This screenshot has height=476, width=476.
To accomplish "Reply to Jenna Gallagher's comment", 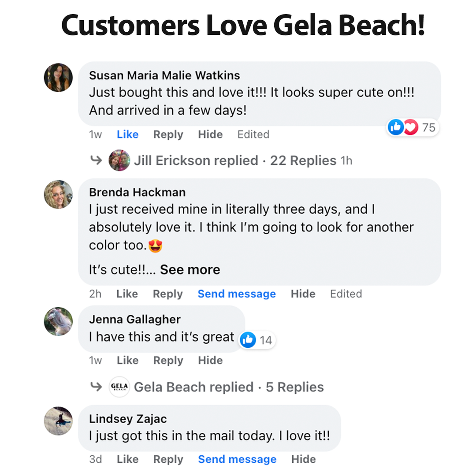I will (168, 361).
